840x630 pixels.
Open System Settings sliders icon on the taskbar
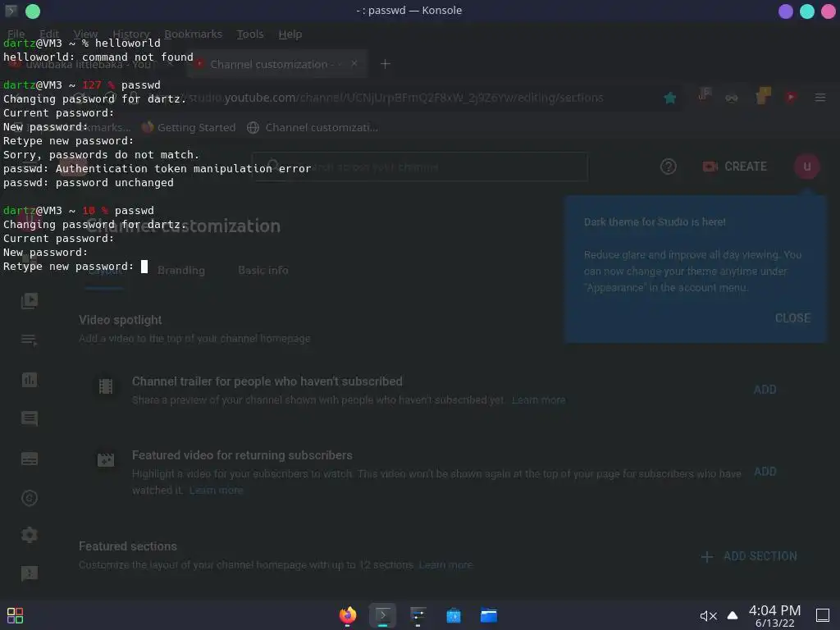(418, 615)
